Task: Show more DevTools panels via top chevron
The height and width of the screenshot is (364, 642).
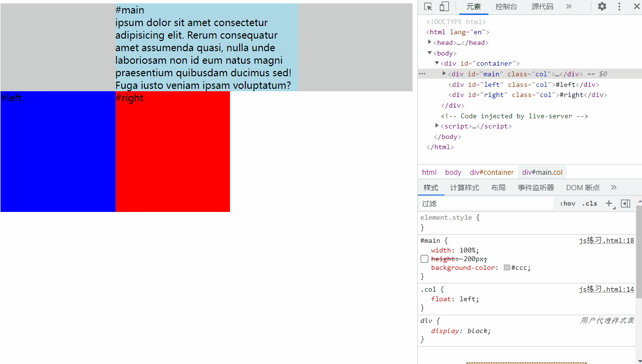Action: pos(569,7)
